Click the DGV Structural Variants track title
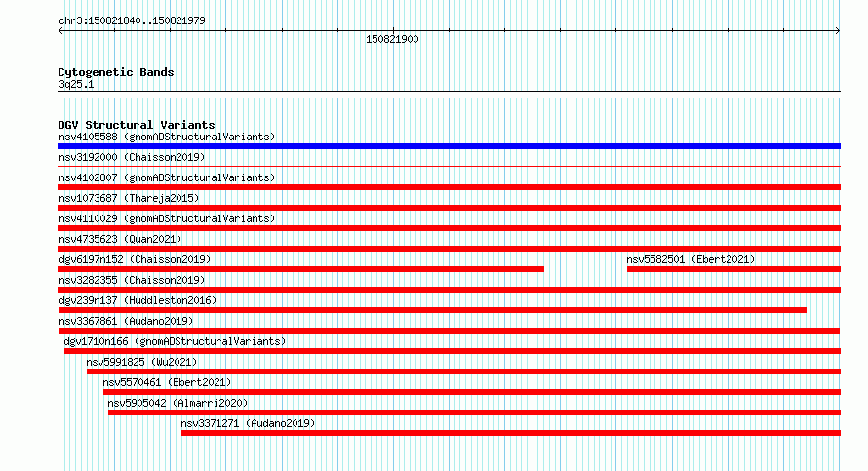 click(137, 125)
